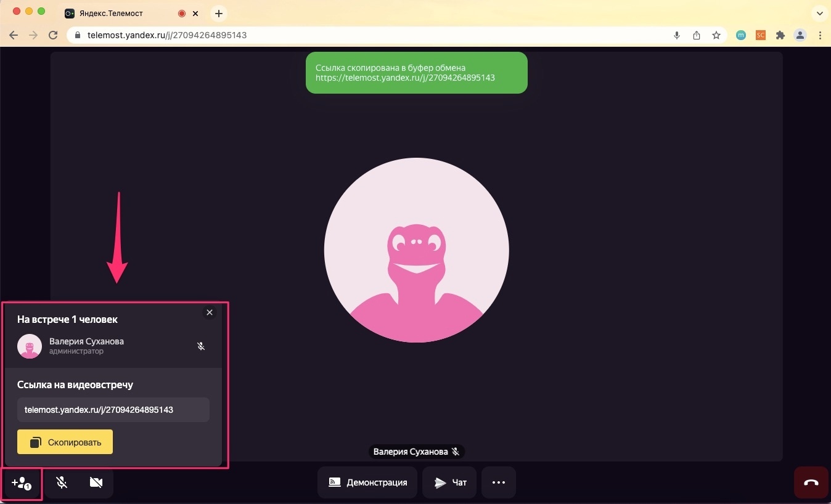Open the Extensions puzzle icon

click(780, 35)
